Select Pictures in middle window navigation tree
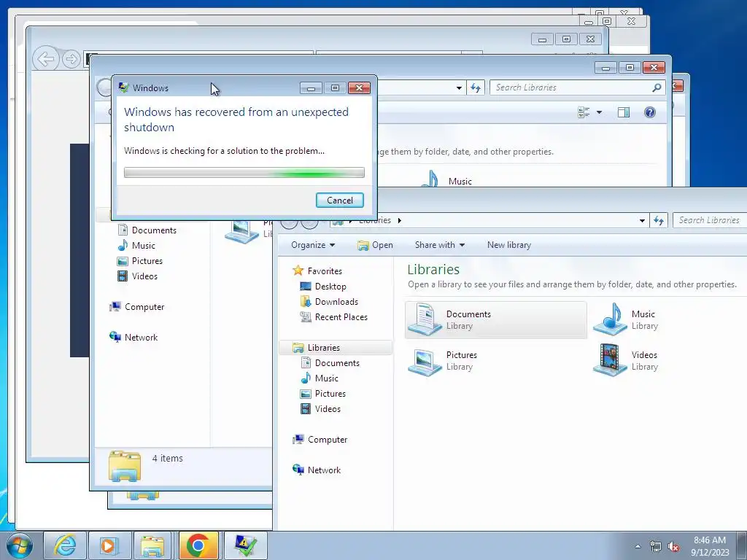Image resolution: width=747 pixels, height=560 pixels. (x=140, y=260)
